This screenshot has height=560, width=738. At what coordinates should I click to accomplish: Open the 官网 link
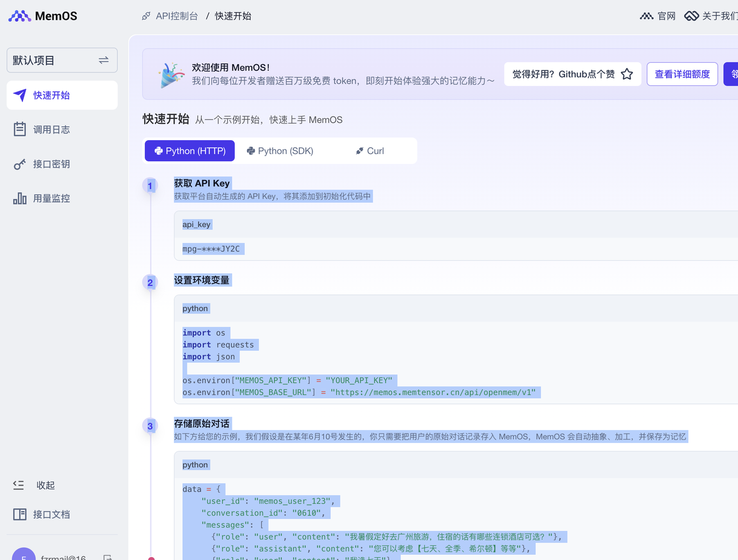[x=667, y=16]
